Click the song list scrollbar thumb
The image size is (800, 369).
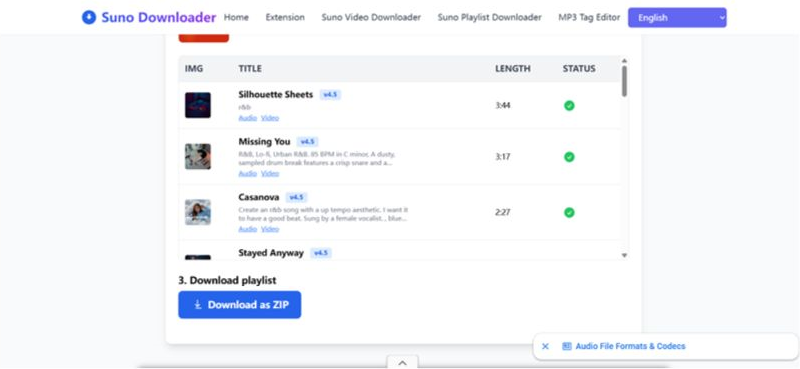click(624, 81)
